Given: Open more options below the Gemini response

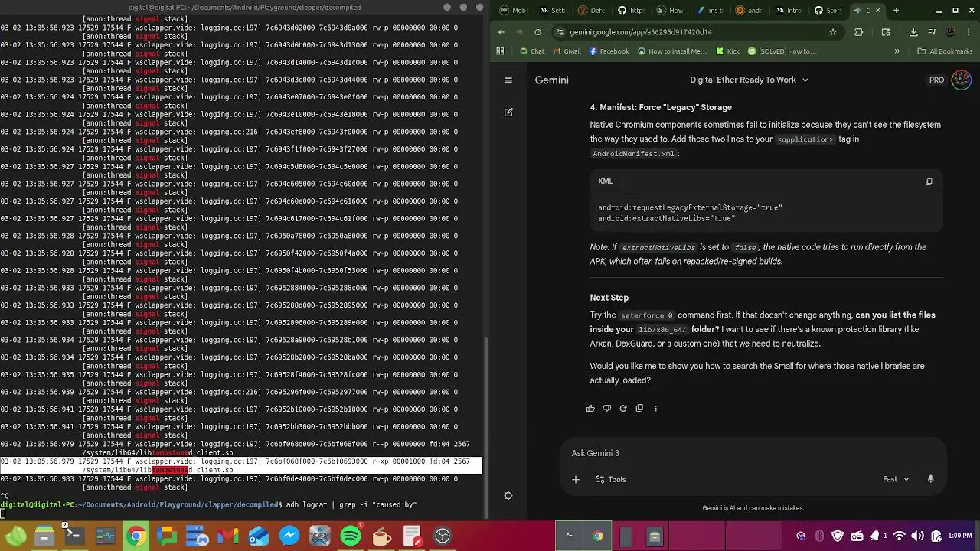Looking at the screenshot, I should pyautogui.click(x=655, y=409).
